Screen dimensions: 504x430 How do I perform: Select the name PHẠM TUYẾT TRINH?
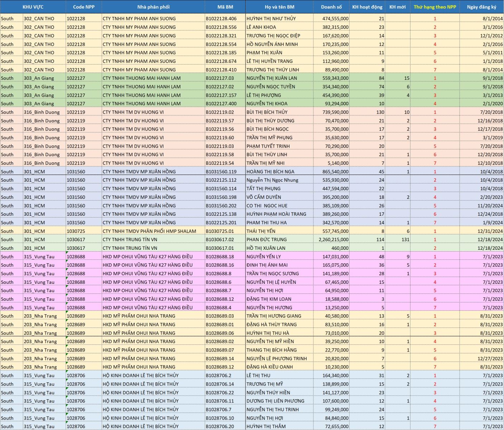[x=268, y=146]
